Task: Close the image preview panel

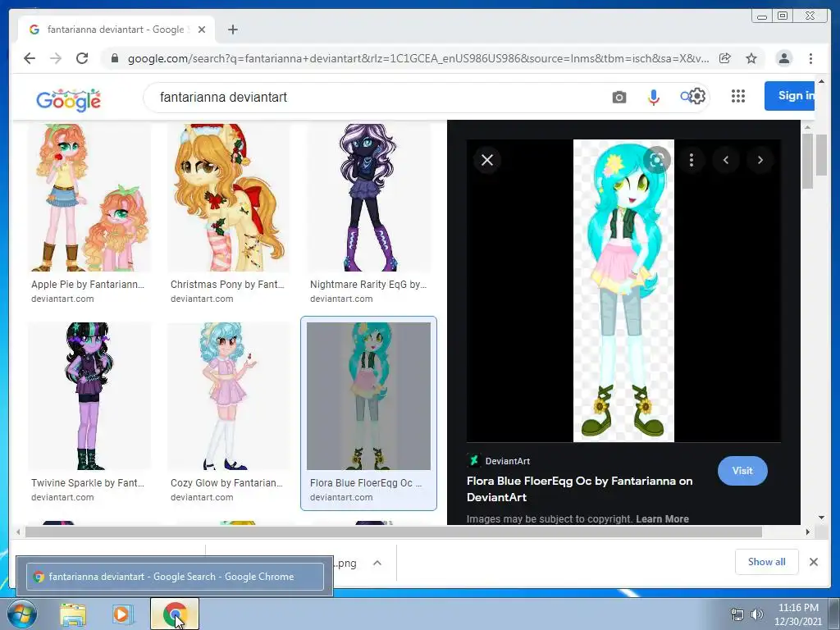Action: pyautogui.click(x=487, y=160)
